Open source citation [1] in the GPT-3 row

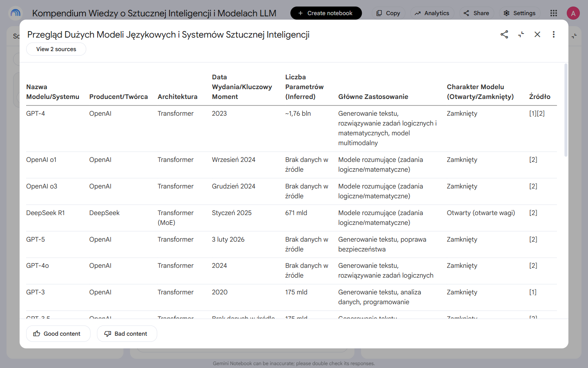pyautogui.click(x=533, y=292)
